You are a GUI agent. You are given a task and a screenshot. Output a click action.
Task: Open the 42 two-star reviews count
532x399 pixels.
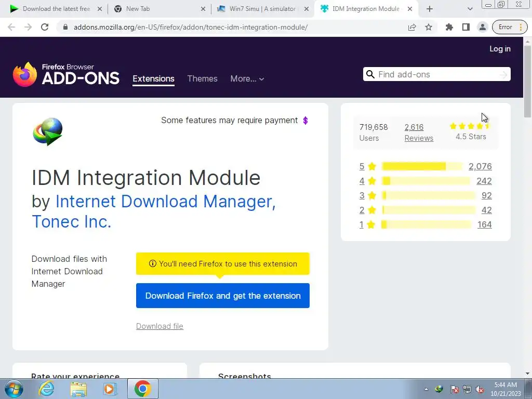(x=486, y=210)
